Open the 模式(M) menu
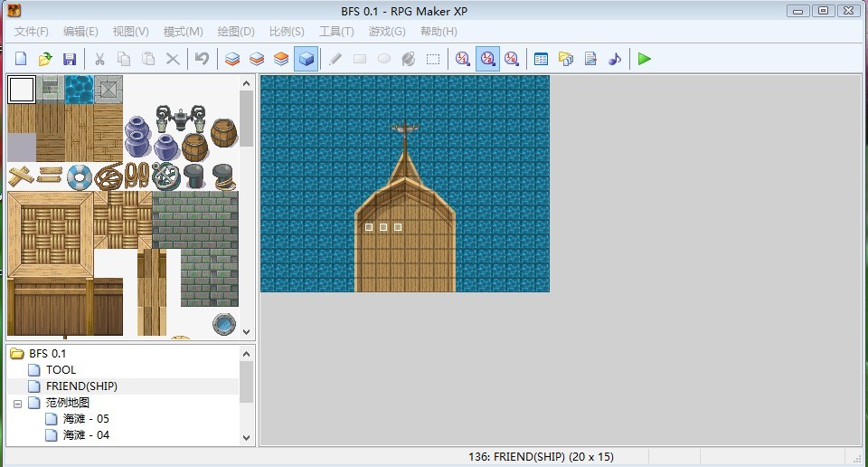This screenshot has width=868, height=467. point(184,32)
